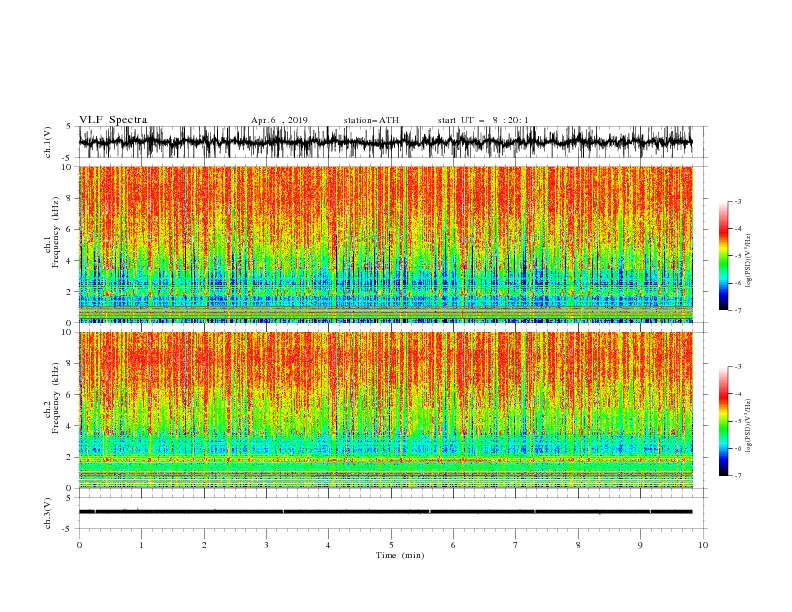Image resolution: width=792 pixels, height=612 pixels.
Task: Click the lower 'log(PSD)(V²/Hz)' colorbar label
Action: 749,426
